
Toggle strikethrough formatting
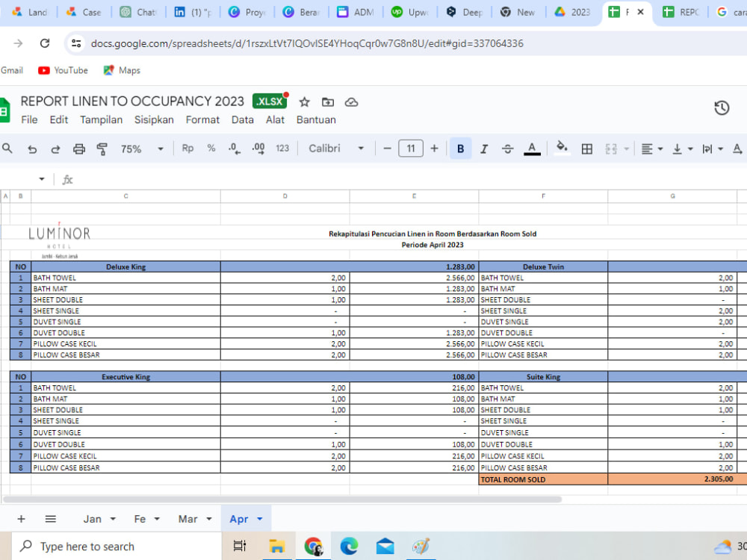507,149
